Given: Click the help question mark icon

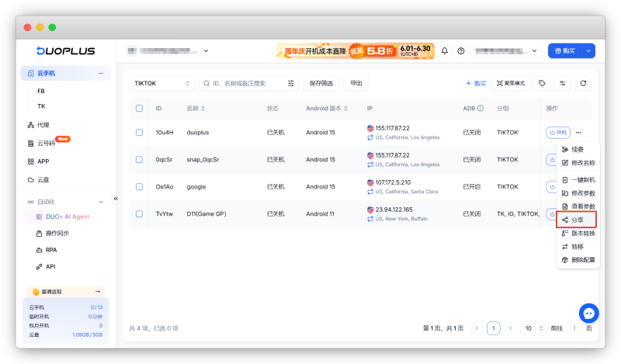Looking at the screenshot, I should (x=460, y=51).
